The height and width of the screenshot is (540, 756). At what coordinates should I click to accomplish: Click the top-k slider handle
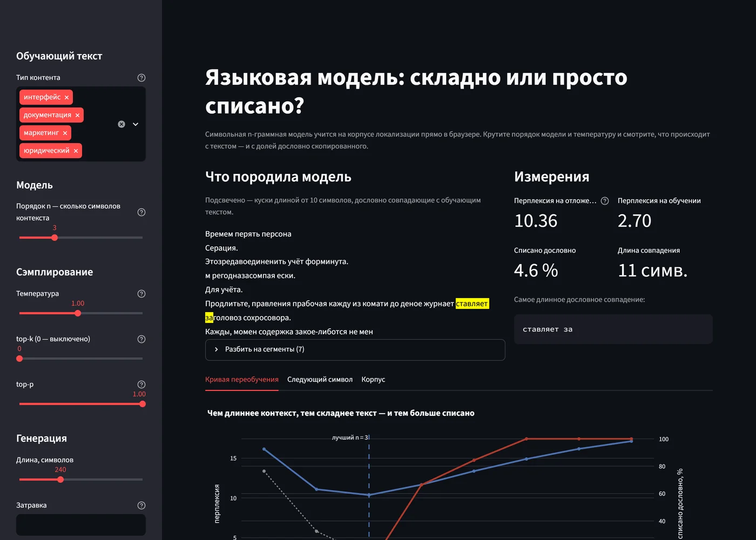tap(19, 359)
